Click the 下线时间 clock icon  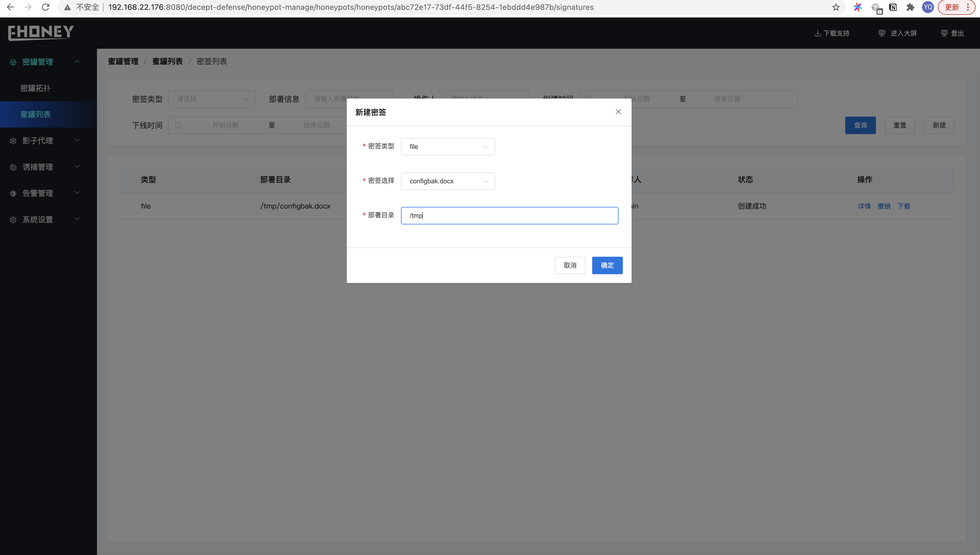[178, 125]
